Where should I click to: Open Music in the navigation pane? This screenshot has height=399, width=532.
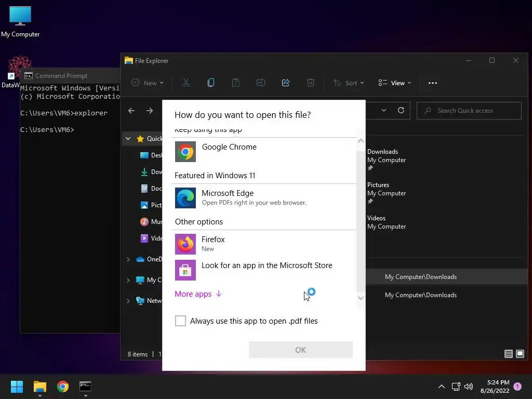point(151,221)
